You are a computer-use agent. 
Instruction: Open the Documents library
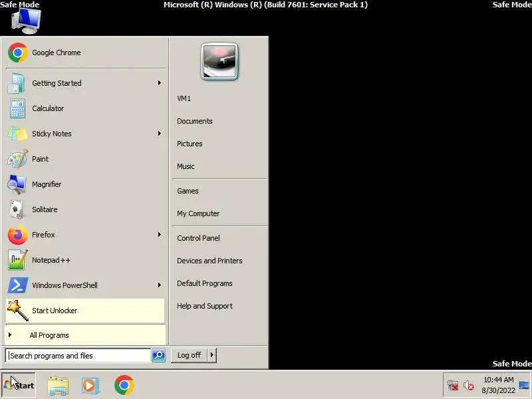[x=195, y=121]
